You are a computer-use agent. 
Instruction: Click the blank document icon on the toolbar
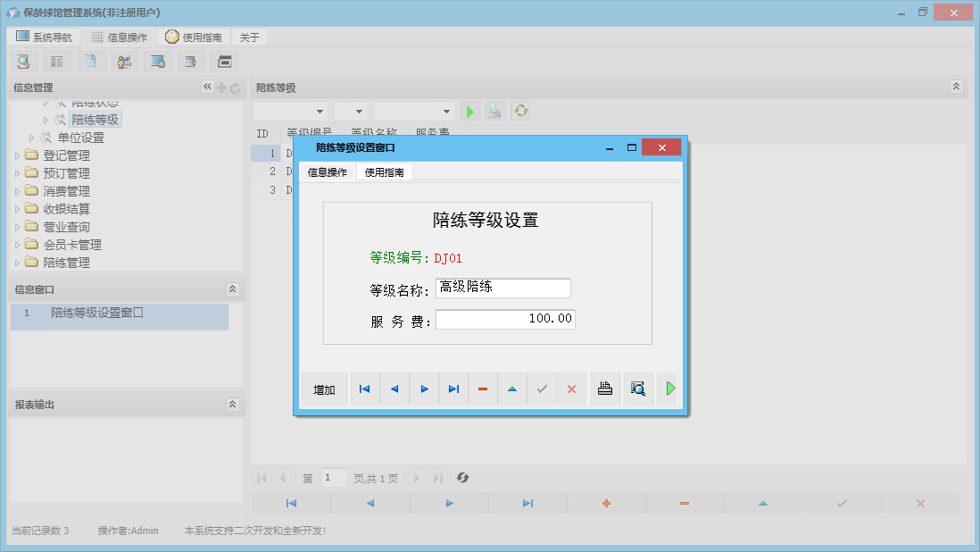pyautogui.click(x=91, y=61)
